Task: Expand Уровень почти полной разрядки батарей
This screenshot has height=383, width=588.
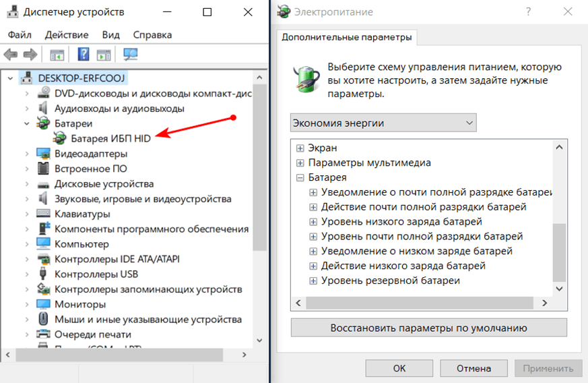Action: pyautogui.click(x=313, y=236)
